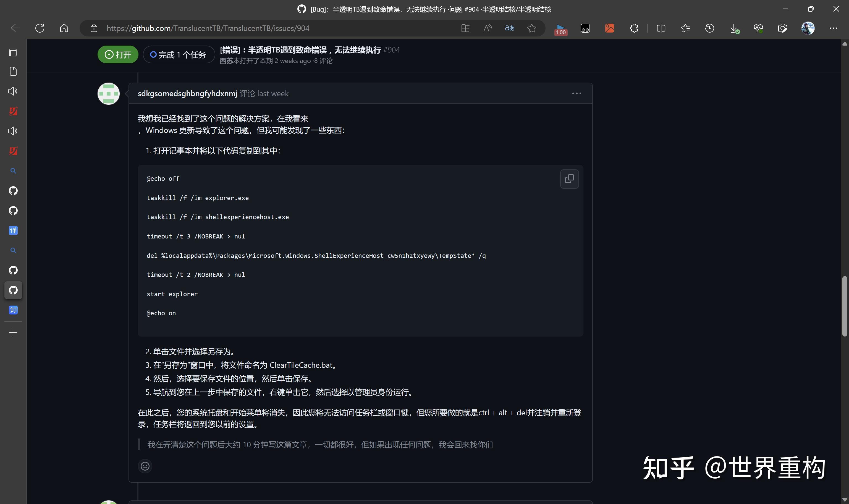Open the Extensions puzzle icon
Image resolution: width=849 pixels, height=504 pixels.
click(634, 28)
